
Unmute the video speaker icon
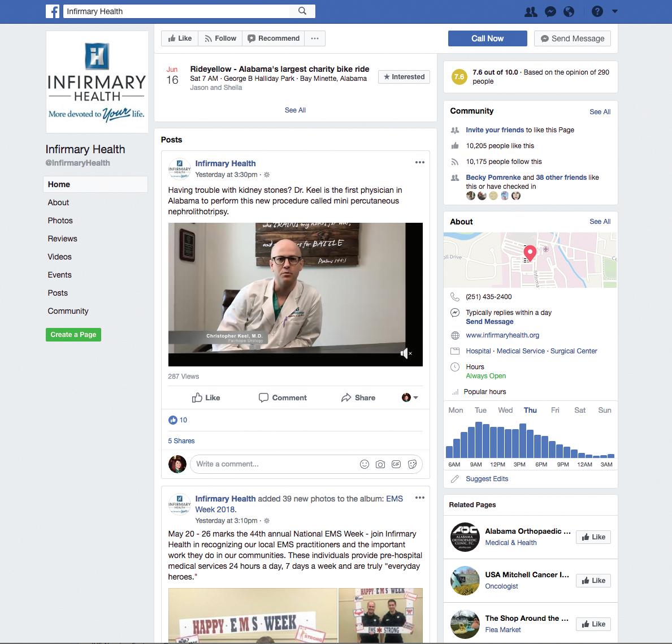(x=405, y=353)
